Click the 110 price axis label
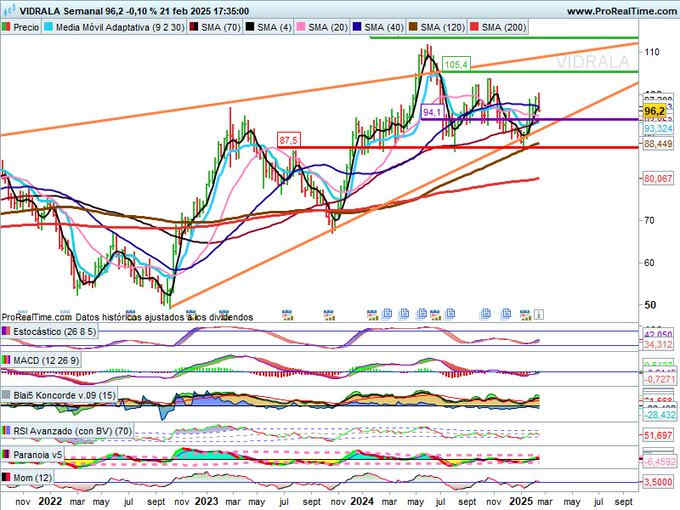 point(652,52)
